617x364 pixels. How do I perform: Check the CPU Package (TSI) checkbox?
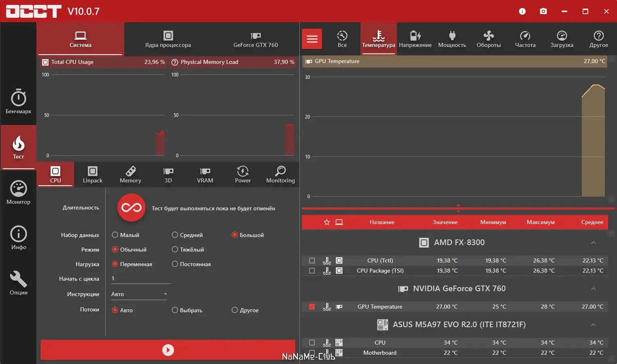click(x=312, y=271)
